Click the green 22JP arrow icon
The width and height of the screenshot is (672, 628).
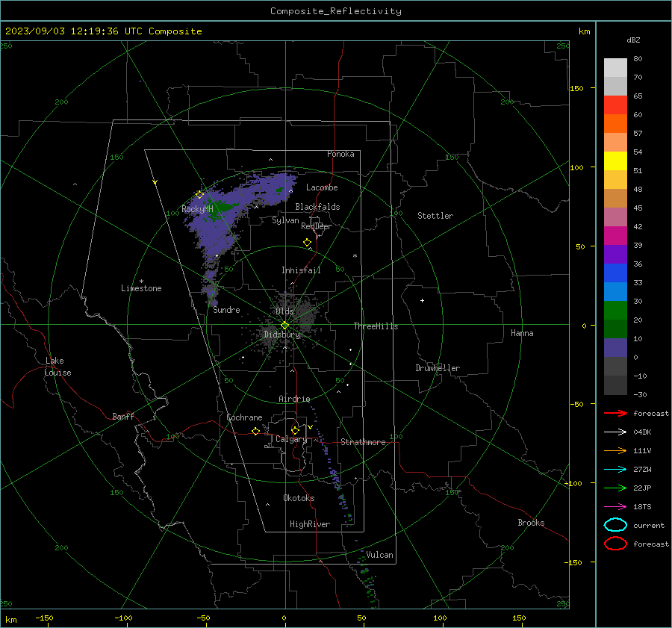pos(615,488)
